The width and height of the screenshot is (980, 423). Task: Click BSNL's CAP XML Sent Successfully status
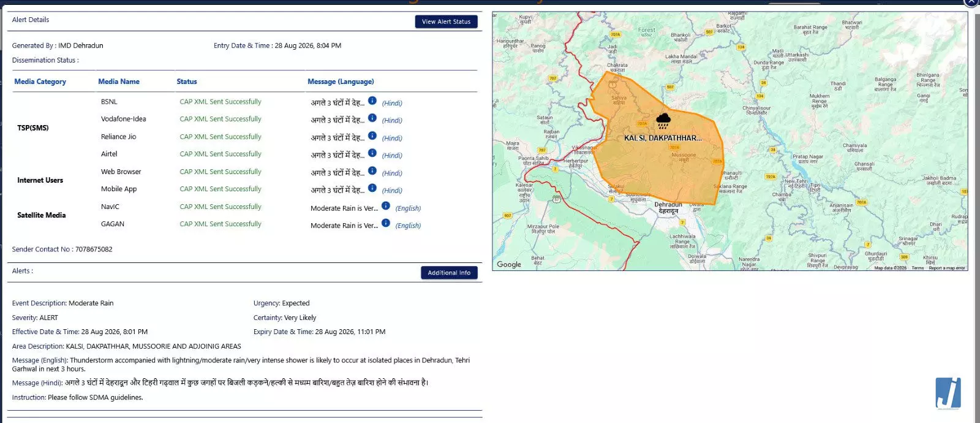[221, 102]
